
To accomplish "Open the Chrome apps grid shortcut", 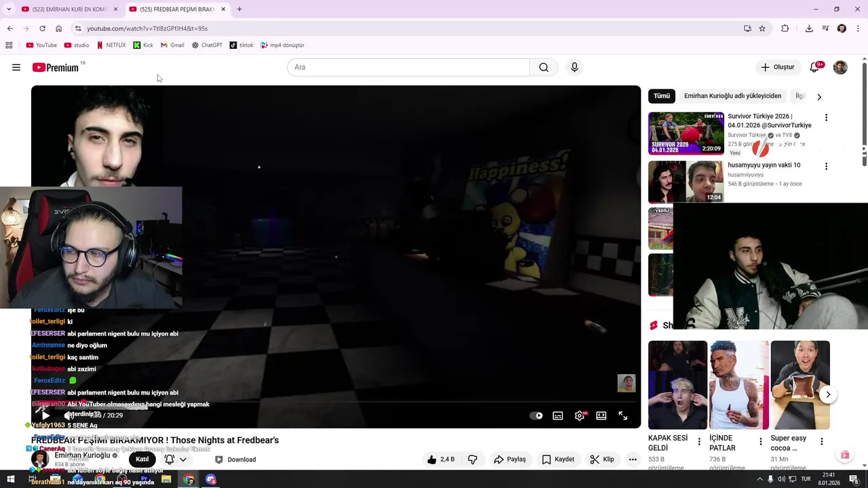I will click(x=9, y=45).
